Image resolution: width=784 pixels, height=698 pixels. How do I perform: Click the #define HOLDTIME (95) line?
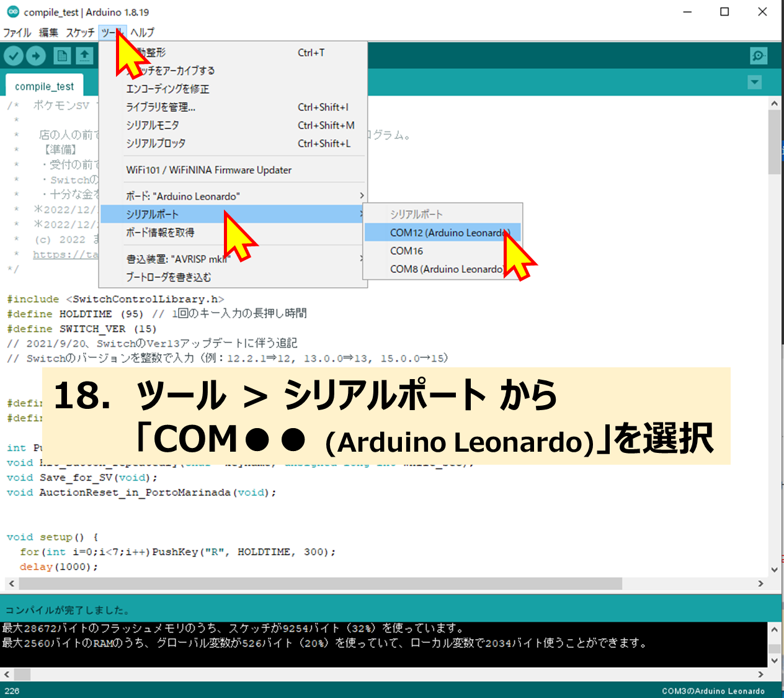click(x=157, y=314)
